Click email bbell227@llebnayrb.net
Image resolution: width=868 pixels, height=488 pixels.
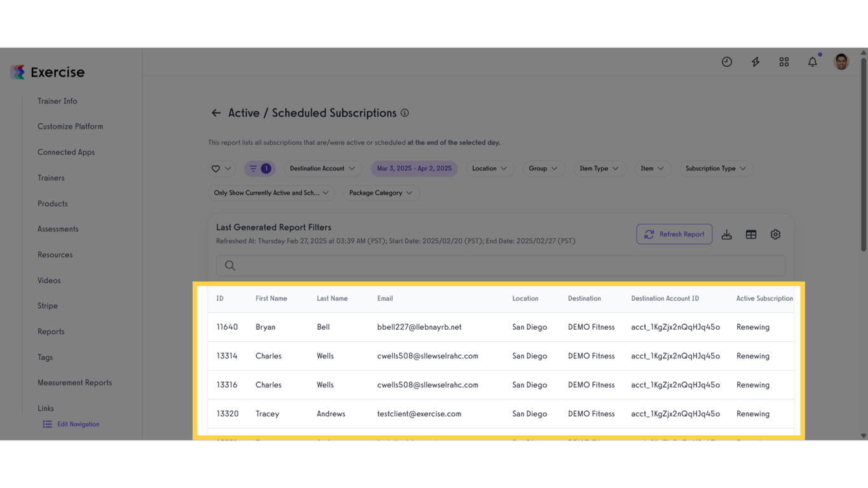pyautogui.click(x=419, y=327)
